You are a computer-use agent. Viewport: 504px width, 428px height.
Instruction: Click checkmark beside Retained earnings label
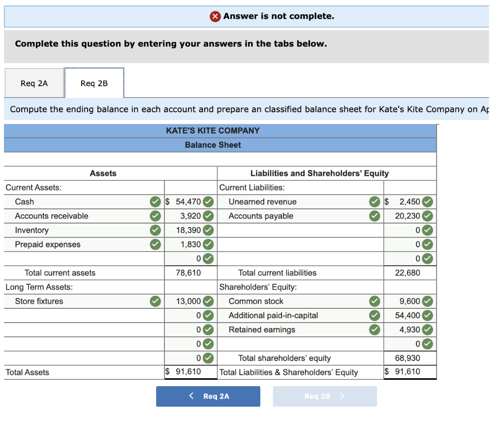375,329
